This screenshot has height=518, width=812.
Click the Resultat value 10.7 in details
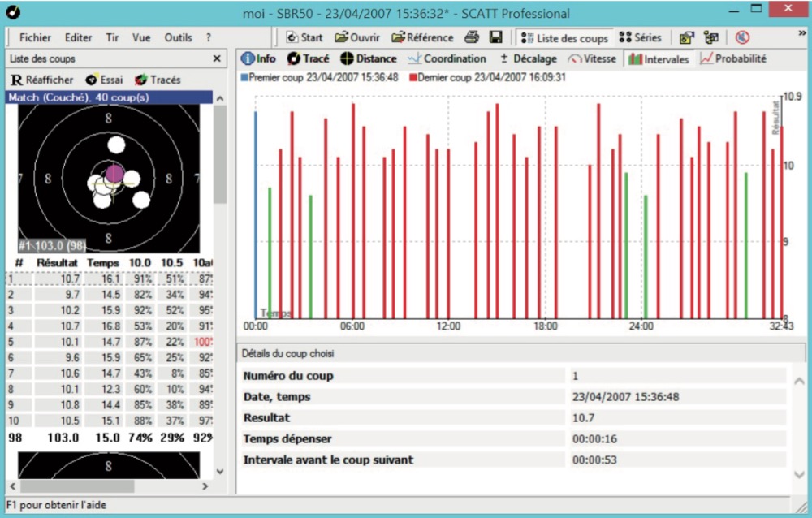(583, 418)
